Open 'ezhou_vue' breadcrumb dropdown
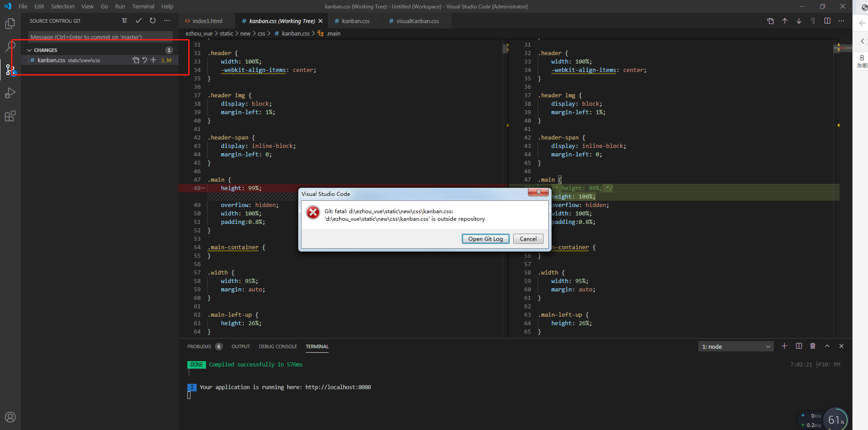This screenshot has height=430, width=868. click(x=199, y=33)
